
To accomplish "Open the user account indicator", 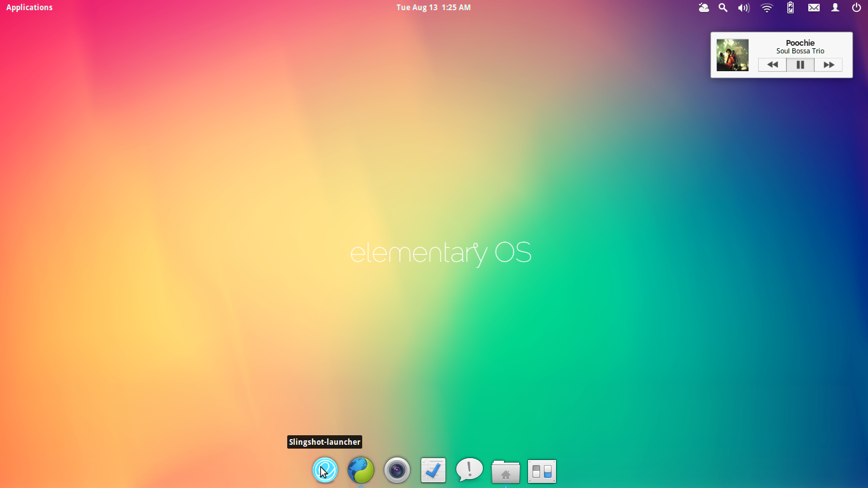I will click(836, 8).
